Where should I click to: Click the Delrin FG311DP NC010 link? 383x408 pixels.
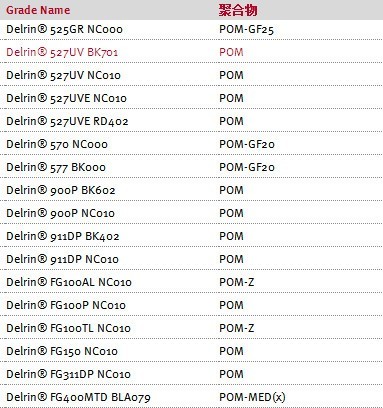click(68, 374)
